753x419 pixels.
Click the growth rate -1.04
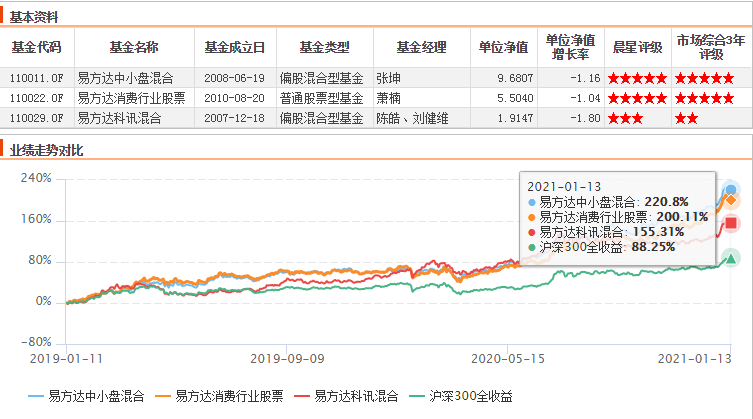(585, 98)
